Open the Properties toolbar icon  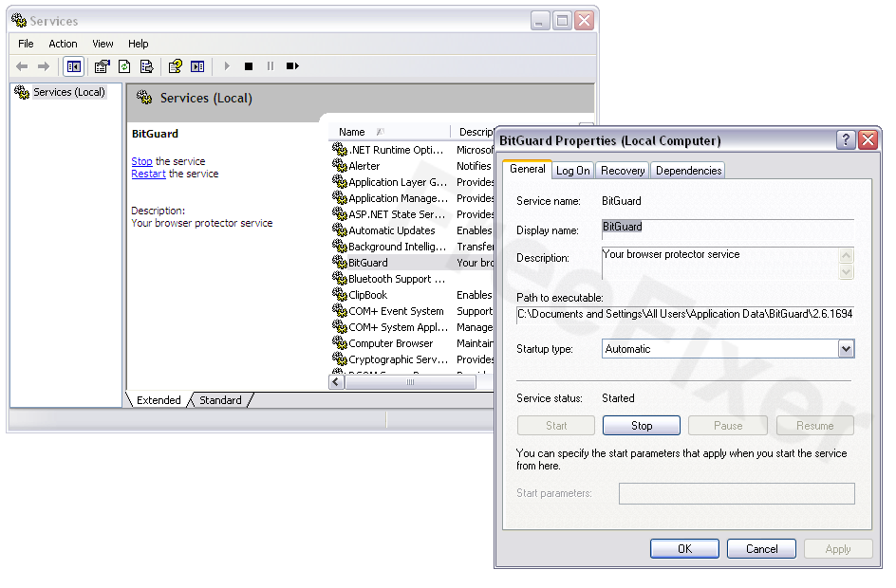[x=103, y=66]
